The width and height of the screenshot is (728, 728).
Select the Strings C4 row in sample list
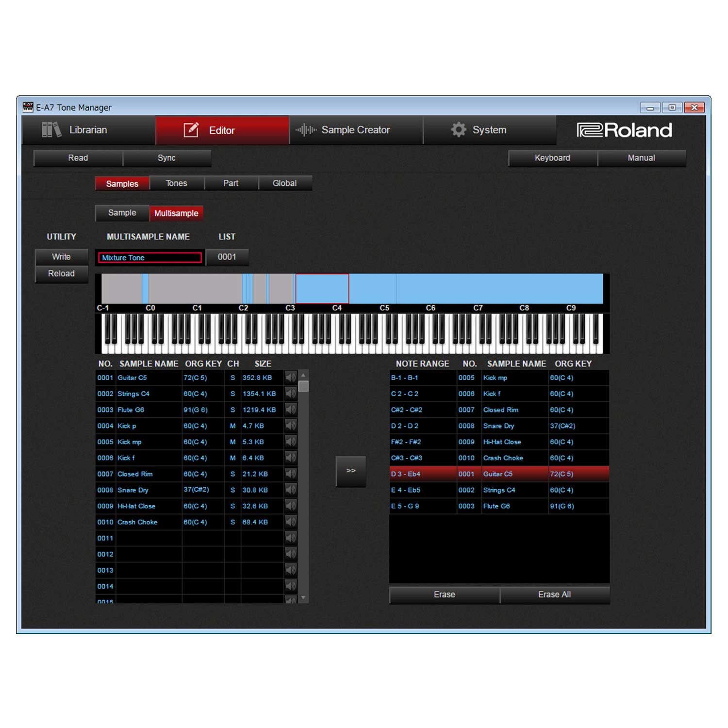(x=190, y=394)
